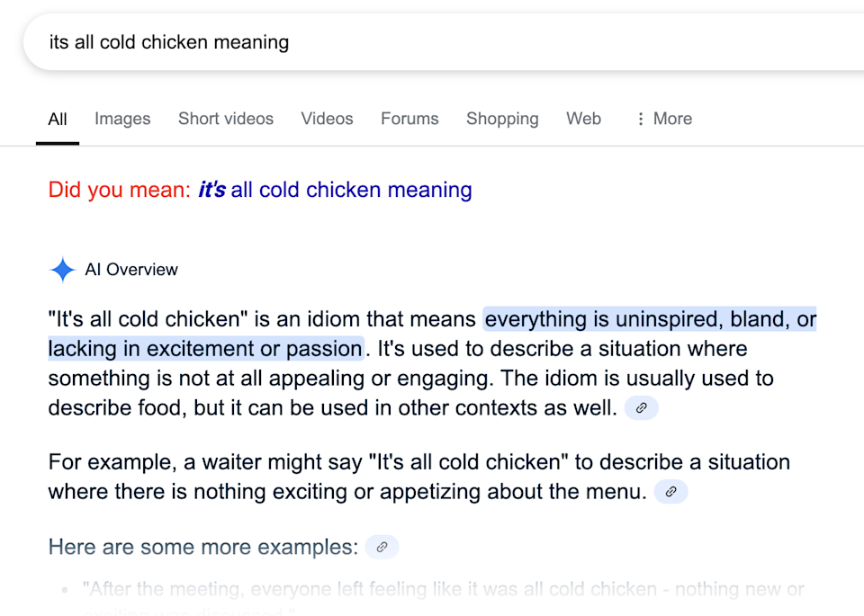864x616 pixels.
Task: Click the link icon beside "Here are some more examples"
Action: (x=381, y=547)
